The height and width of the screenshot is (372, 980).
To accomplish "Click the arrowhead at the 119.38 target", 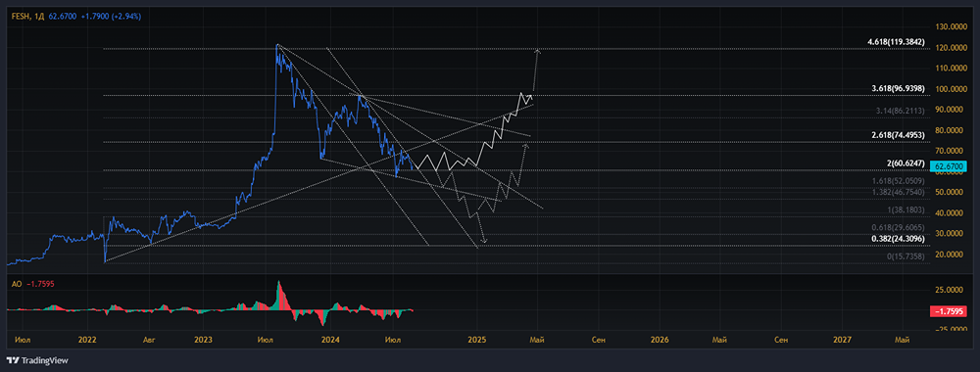I will point(537,51).
